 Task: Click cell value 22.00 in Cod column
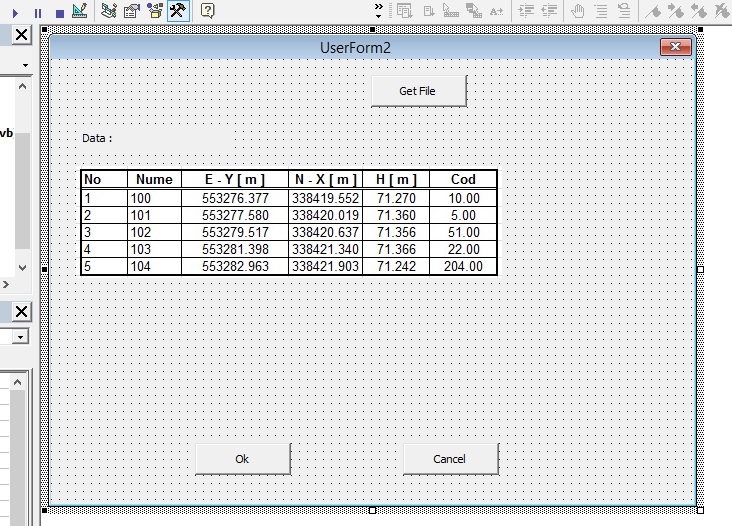(x=464, y=249)
